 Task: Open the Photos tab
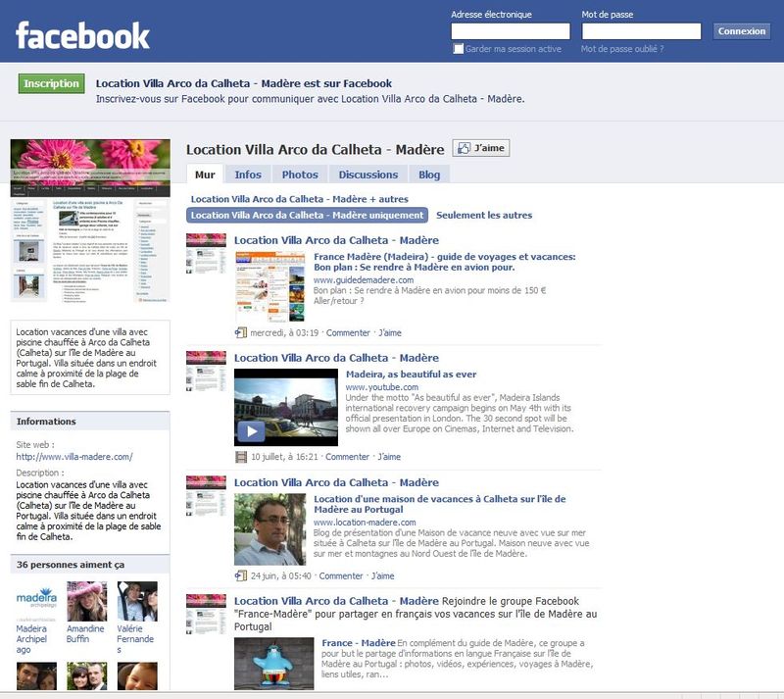pos(300,175)
